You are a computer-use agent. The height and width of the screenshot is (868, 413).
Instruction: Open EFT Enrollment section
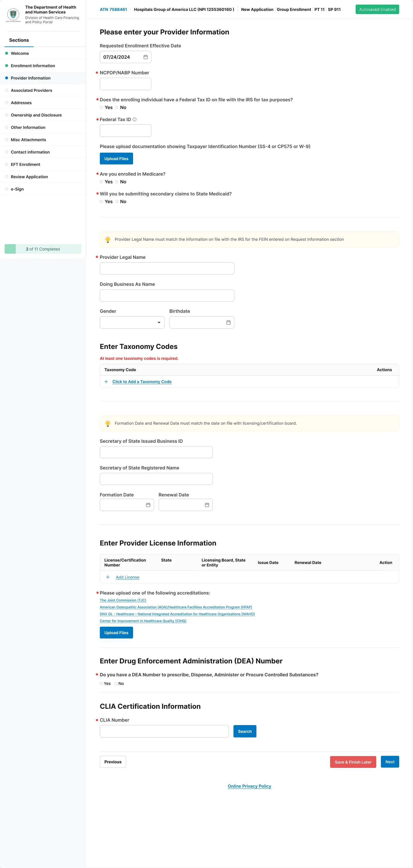click(x=43, y=164)
